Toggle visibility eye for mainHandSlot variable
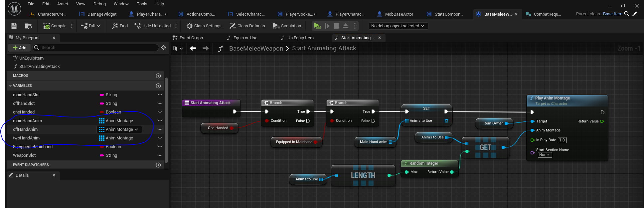644x208 pixels. coord(160,95)
